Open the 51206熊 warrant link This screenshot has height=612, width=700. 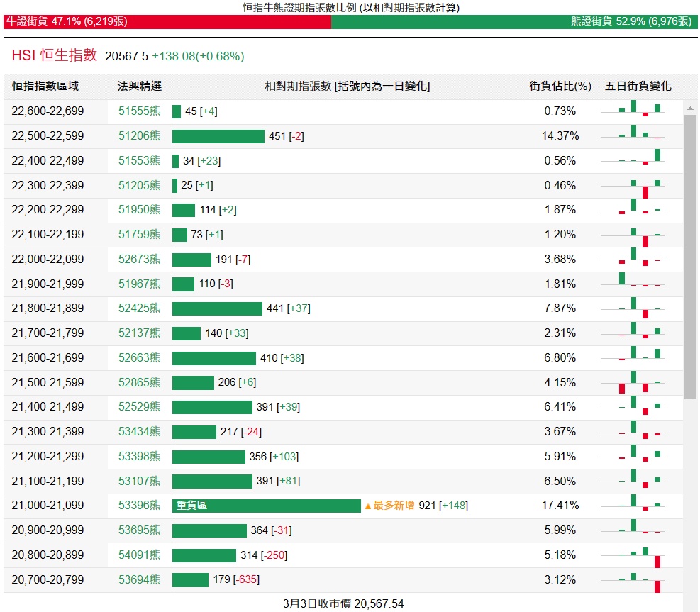click(139, 136)
